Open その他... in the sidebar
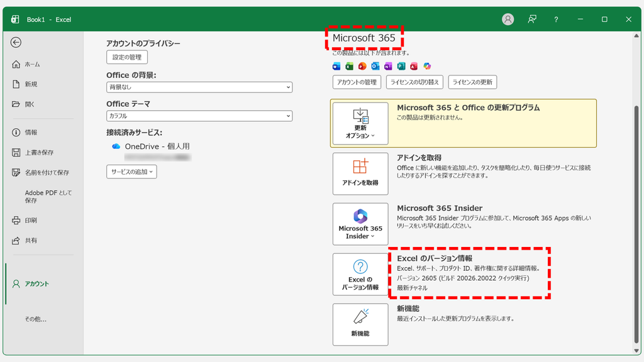The height and width of the screenshot is (362, 644). point(35,319)
